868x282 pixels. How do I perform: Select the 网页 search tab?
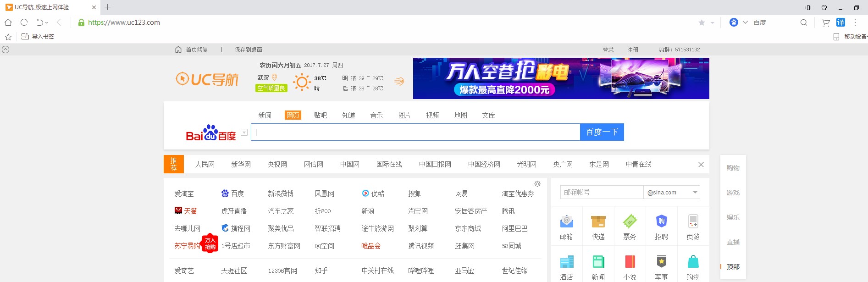pos(293,116)
